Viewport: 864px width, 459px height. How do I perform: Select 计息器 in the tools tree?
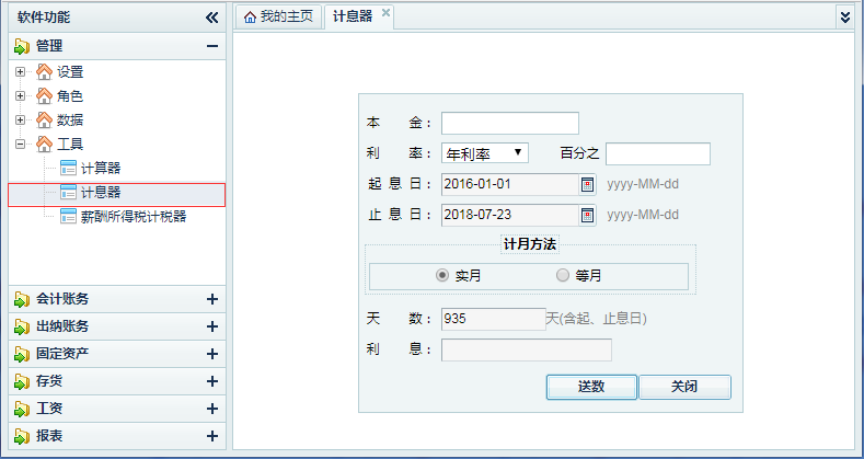[x=100, y=192]
